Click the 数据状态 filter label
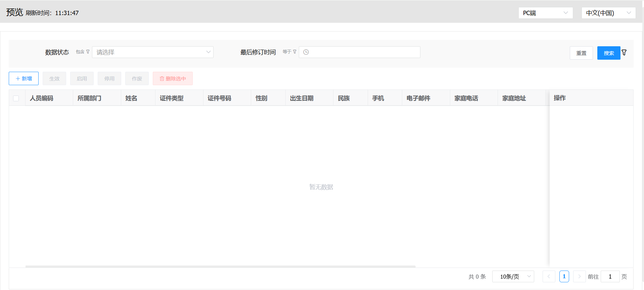The image size is (644, 290). [x=57, y=52]
